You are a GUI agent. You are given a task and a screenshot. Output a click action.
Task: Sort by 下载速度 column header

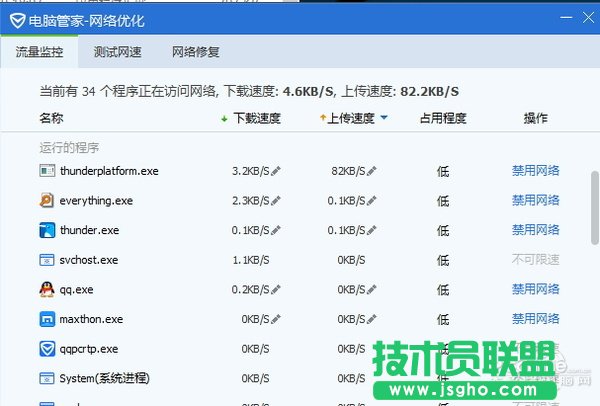[257, 118]
